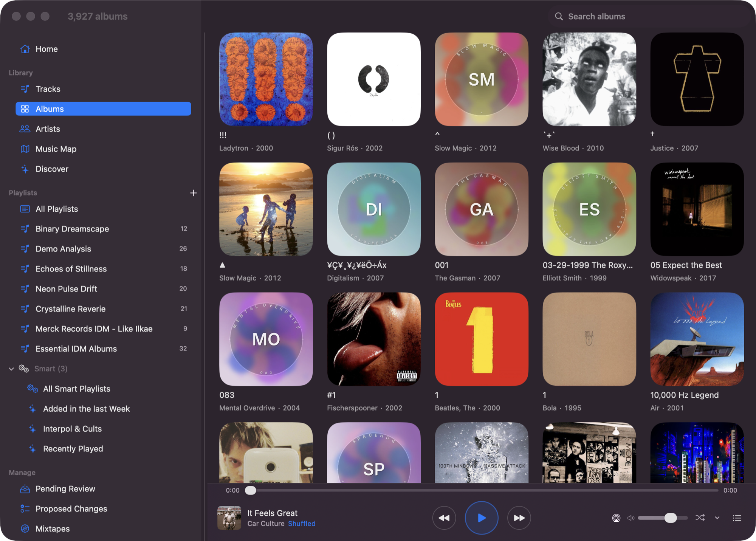Open the Merck Records IDM - Like Ilkae playlist
Image resolution: width=756 pixels, height=541 pixels.
click(x=103, y=329)
